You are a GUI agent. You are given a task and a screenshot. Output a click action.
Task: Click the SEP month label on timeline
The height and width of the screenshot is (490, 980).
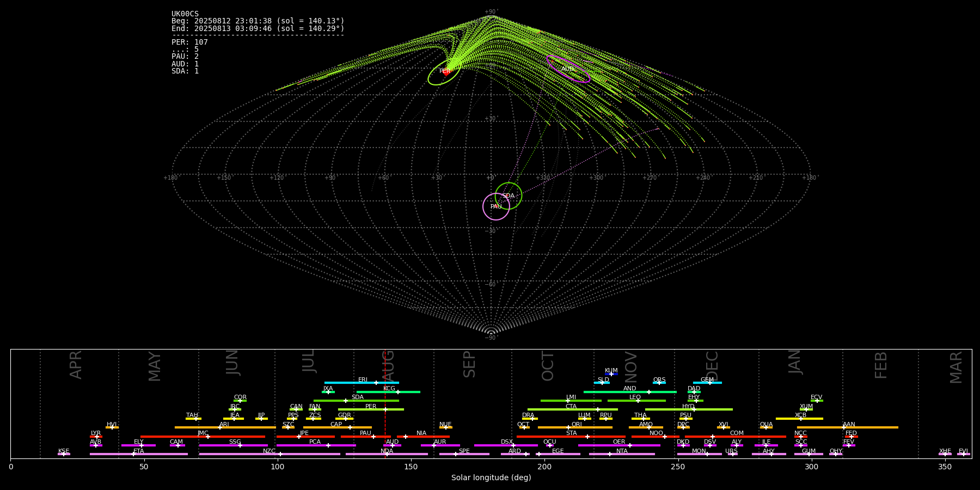pos(469,364)
